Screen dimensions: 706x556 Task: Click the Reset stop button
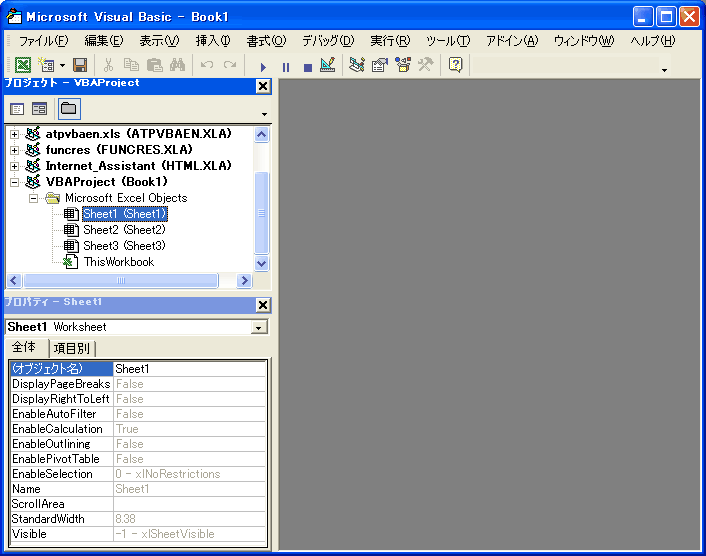308,67
